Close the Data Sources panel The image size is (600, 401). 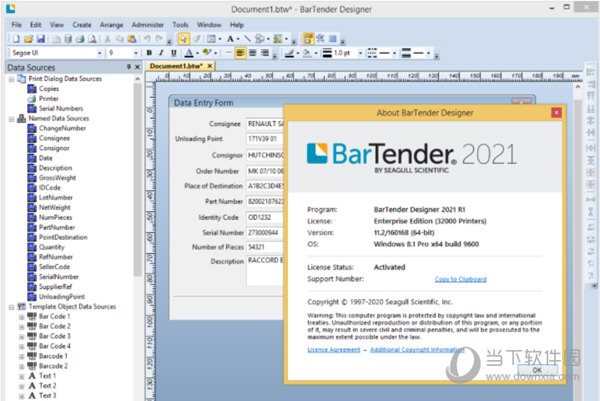(x=137, y=67)
